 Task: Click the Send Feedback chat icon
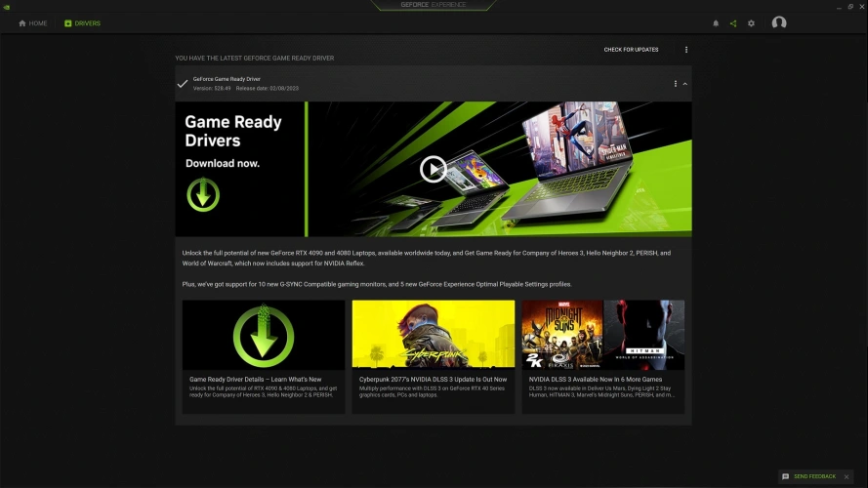(785, 476)
